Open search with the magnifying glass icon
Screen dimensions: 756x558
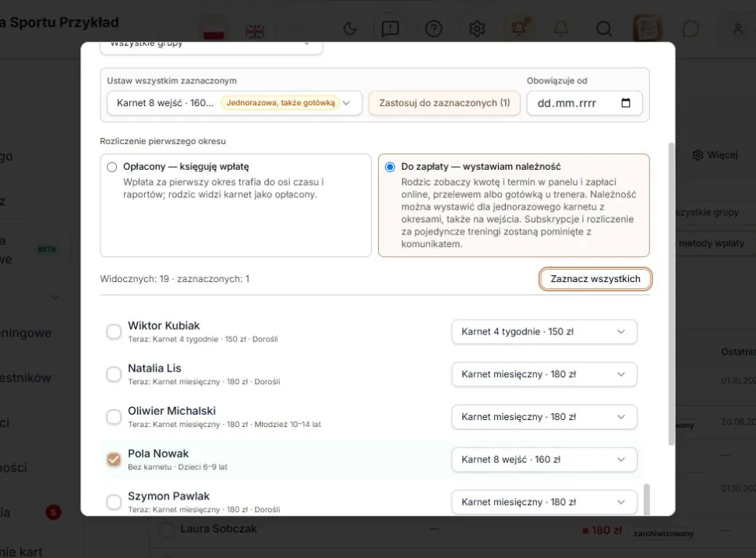[604, 29]
